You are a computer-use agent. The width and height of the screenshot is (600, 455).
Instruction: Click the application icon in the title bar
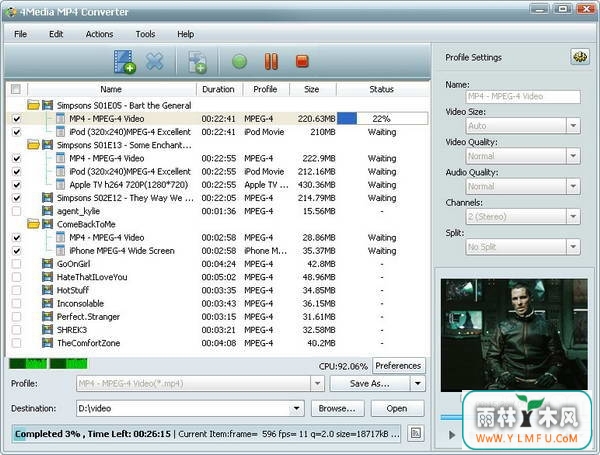tap(11, 12)
